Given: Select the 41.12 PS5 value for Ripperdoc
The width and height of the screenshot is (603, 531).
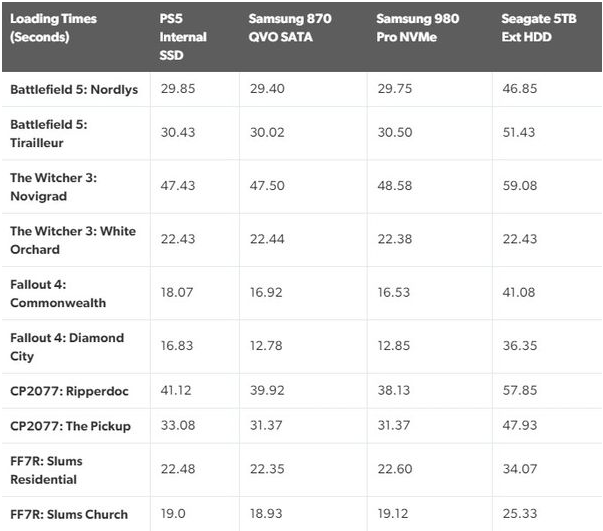Looking at the screenshot, I should coord(176,391).
